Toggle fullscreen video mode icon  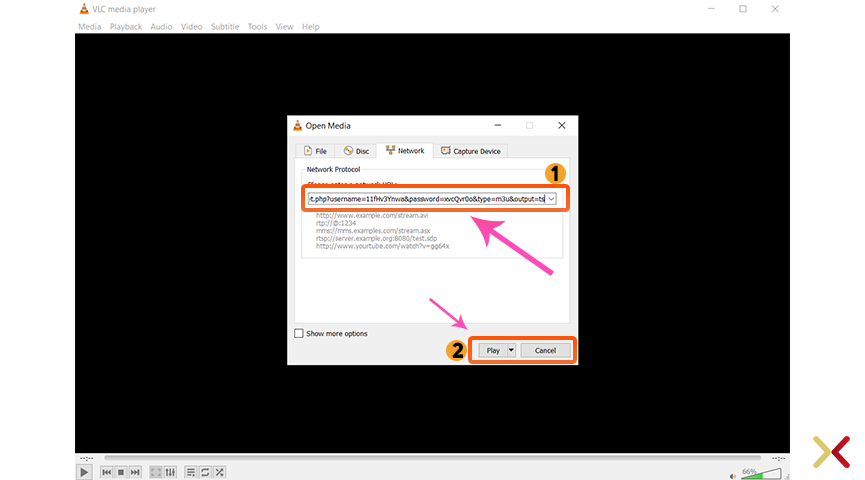click(156, 472)
